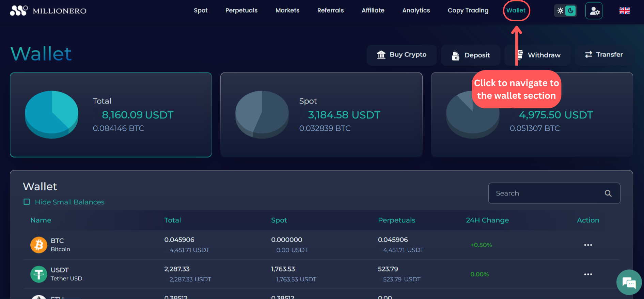Check Hide Small Balances checkbox
644x299 pixels.
[x=27, y=202]
